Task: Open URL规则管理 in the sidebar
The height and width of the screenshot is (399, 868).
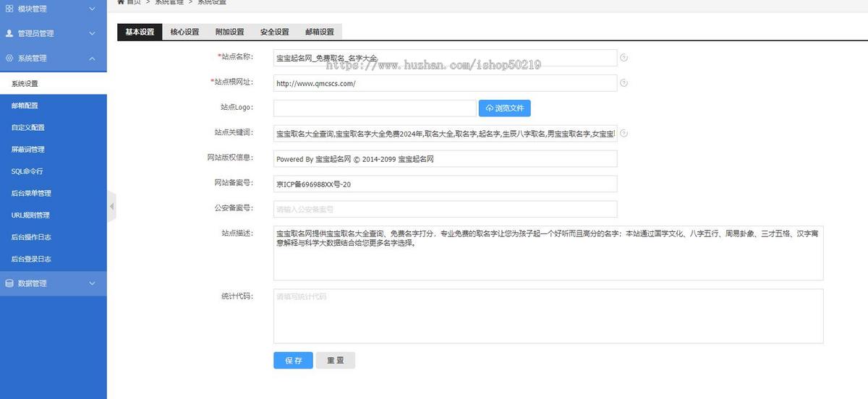Action: (x=54, y=215)
